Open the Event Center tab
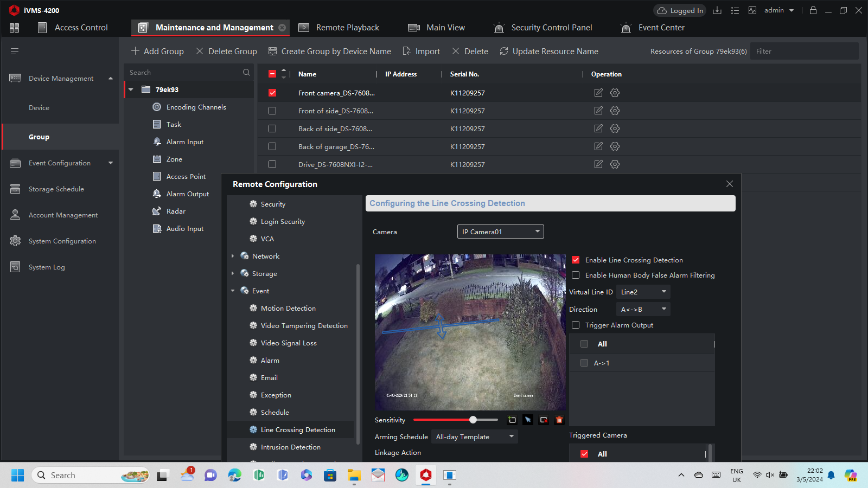Screen dimensions: 868x488 (x=661, y=28)
